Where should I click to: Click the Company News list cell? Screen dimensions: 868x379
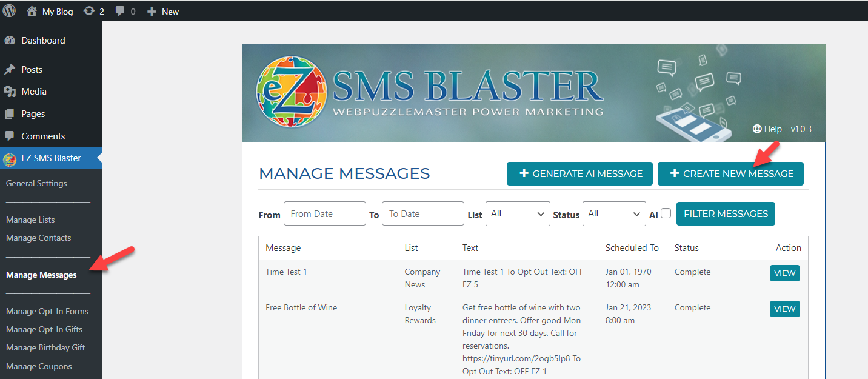click(422, 278)
